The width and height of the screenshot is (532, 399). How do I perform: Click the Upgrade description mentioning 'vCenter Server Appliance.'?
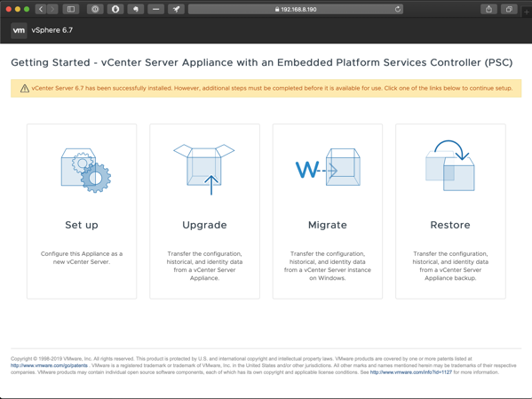pos(204,266)
